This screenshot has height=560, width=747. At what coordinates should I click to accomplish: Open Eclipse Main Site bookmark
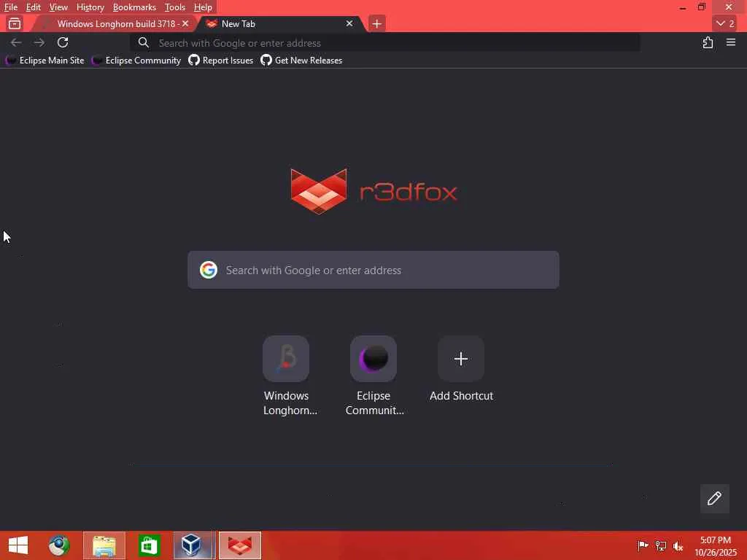(45, 61)
